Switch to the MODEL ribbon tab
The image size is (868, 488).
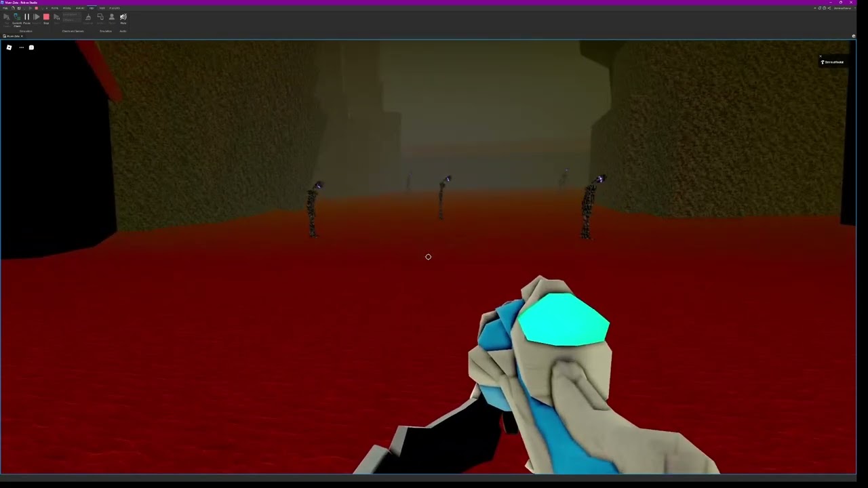[67, 8]
